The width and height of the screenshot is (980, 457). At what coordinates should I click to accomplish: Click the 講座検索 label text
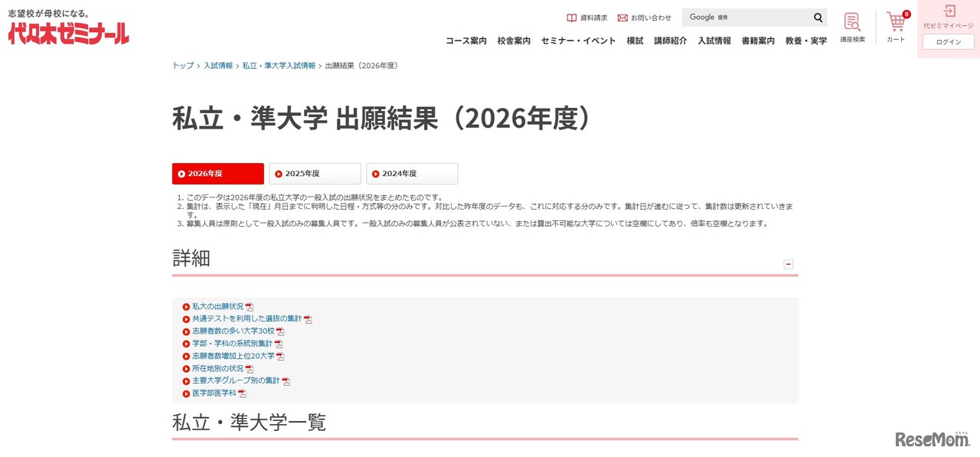[852, 40]
